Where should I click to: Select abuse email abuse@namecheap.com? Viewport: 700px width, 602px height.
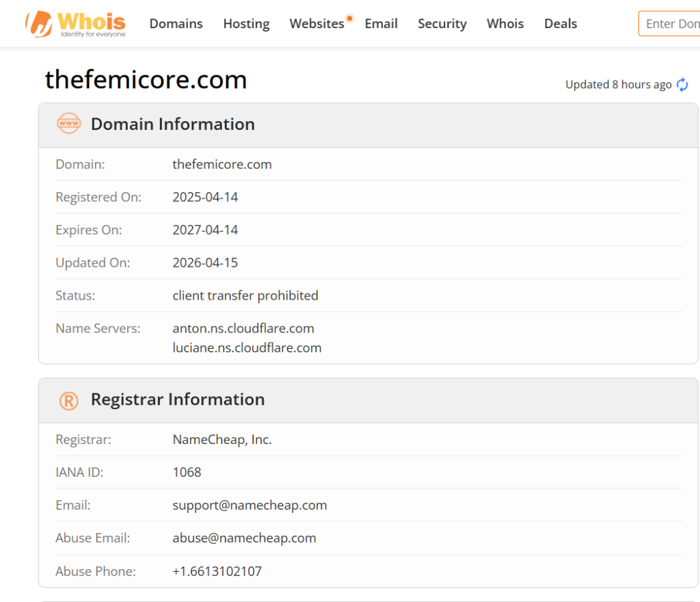[x=244, y=538]
